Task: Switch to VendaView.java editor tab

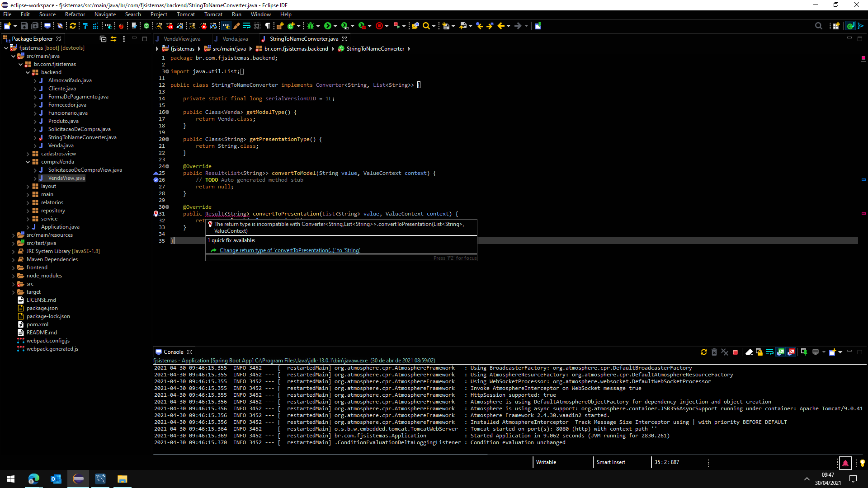Action: pos(182,39)
